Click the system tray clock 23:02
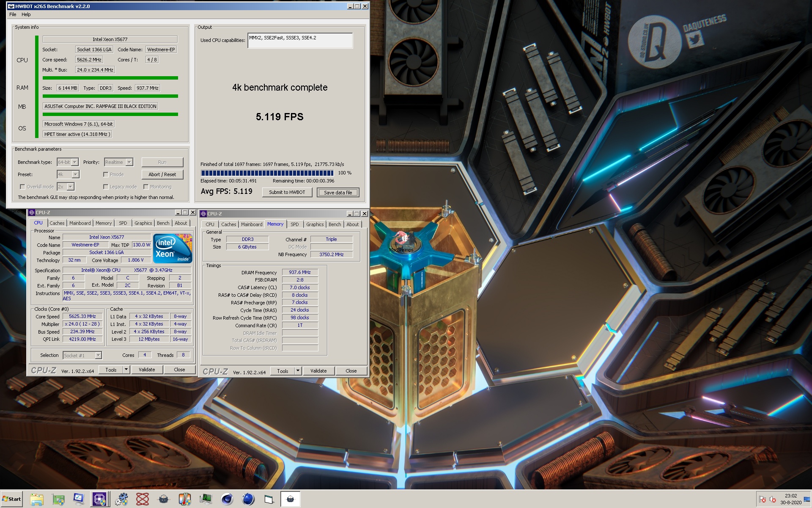Screen dimensions: 812x508 pyautogui.click(x=791, y=496)
